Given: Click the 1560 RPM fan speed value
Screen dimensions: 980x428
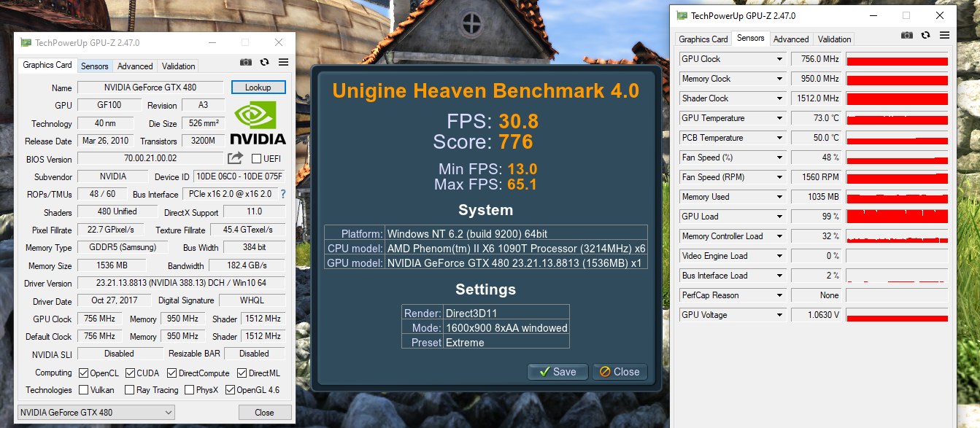Looking at the screenshot, I should coord(817,177).
